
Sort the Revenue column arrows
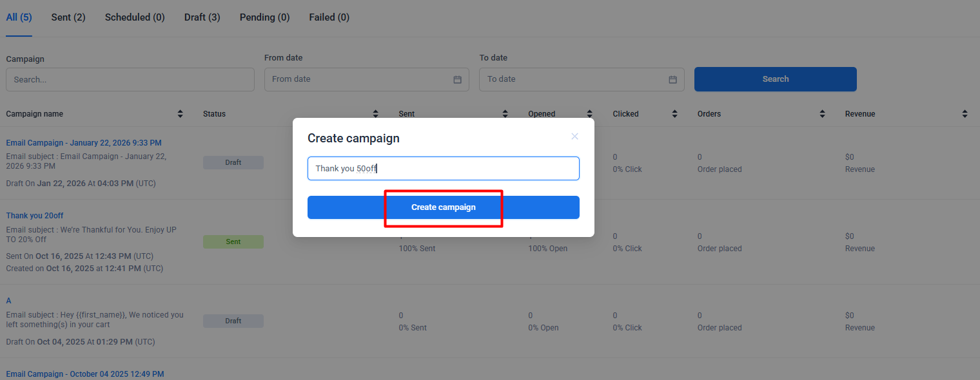(x=965, y=114)
